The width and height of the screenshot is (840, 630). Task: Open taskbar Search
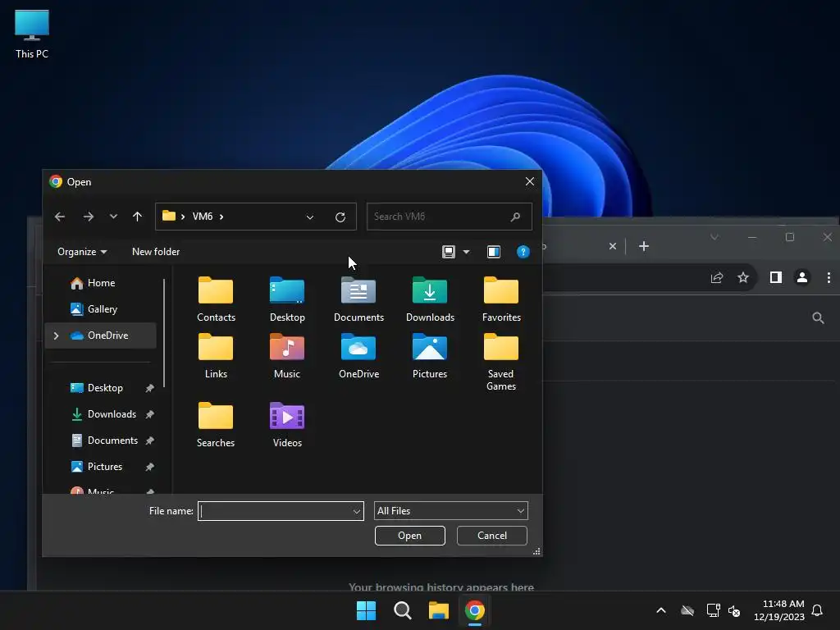tap(402, 610)
